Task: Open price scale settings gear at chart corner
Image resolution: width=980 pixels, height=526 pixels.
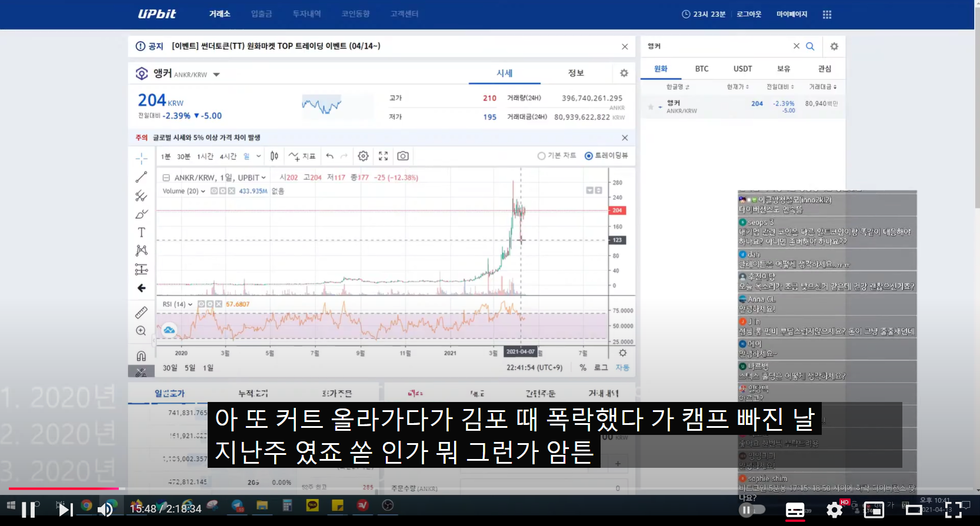Action: 622,353
